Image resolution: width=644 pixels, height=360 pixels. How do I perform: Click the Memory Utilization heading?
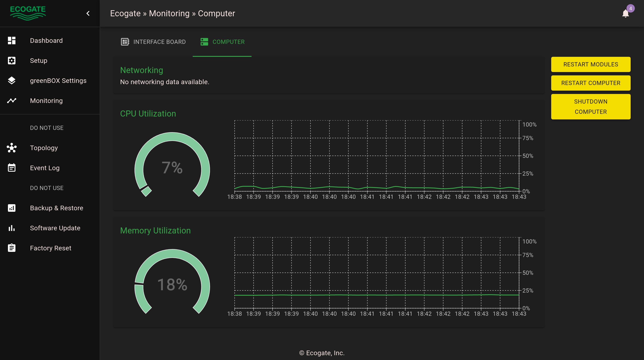tap(155, 231)
